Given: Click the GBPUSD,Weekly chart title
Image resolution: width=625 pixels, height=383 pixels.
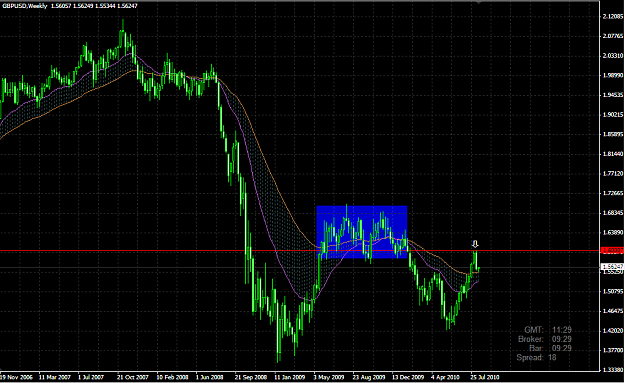Looking at the screenshot, I should click(25, 6).
